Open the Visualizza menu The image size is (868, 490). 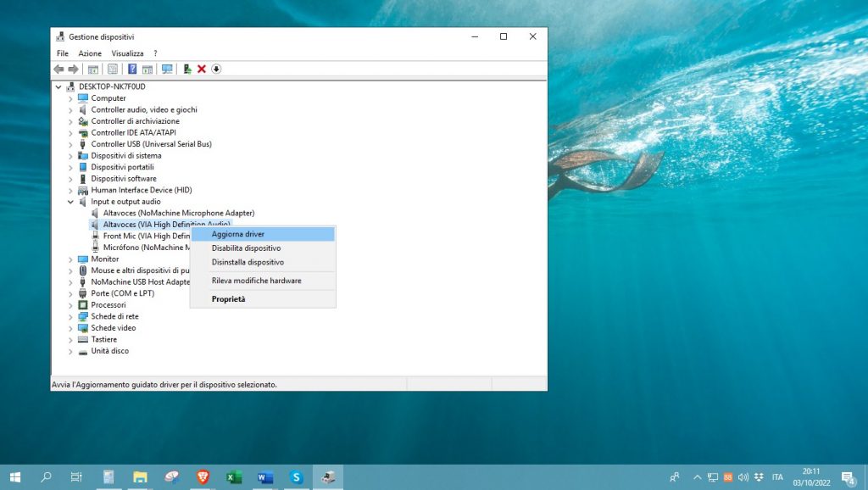click(127, 53)
